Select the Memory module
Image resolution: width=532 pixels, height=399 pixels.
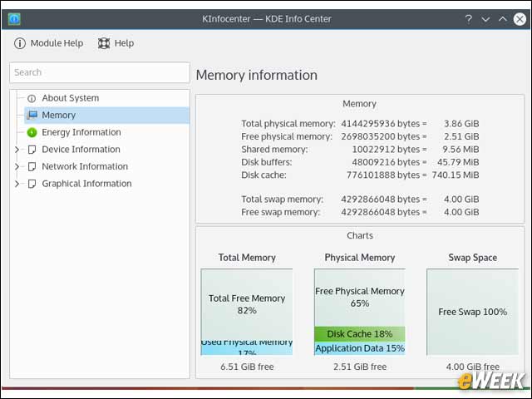(107, 115)
